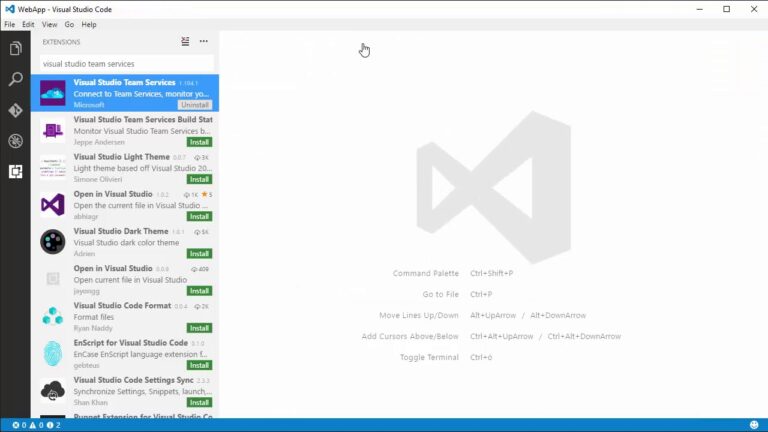
Task: Click the Go to File hint text
Action: click(x=441, y=294)
